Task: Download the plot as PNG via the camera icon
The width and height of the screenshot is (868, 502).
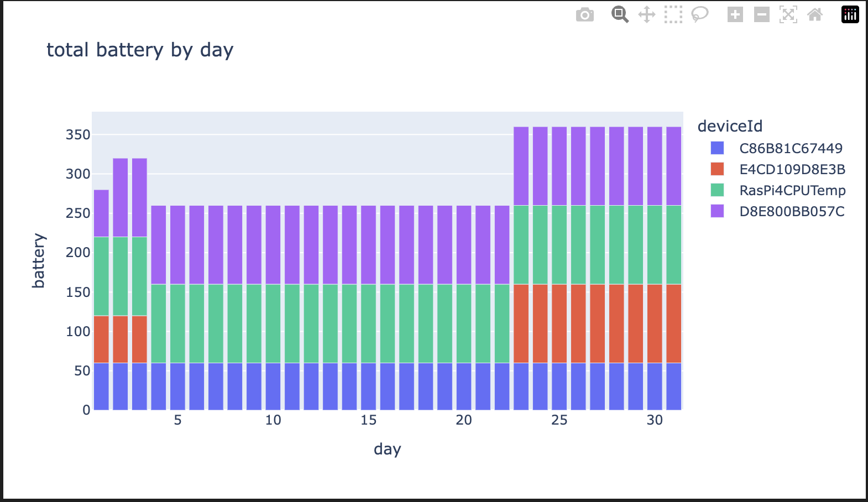Action: point(584,15)
